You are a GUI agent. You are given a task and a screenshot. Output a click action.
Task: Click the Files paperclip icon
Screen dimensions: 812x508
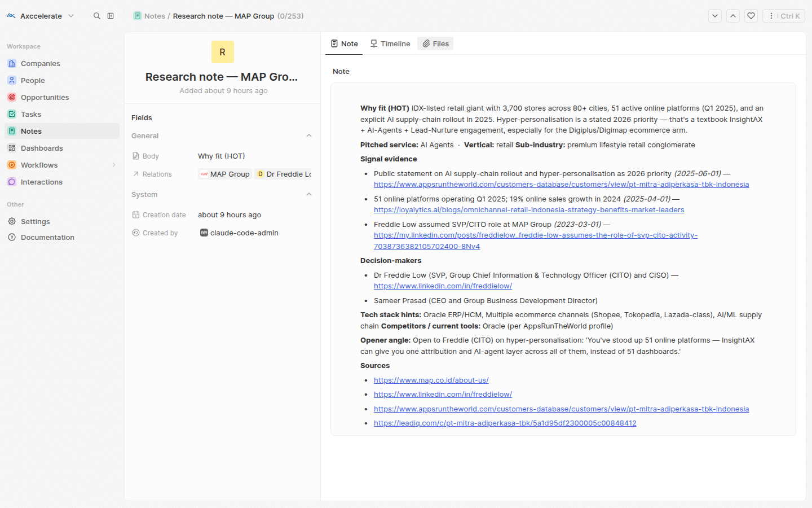pos(426,43)
